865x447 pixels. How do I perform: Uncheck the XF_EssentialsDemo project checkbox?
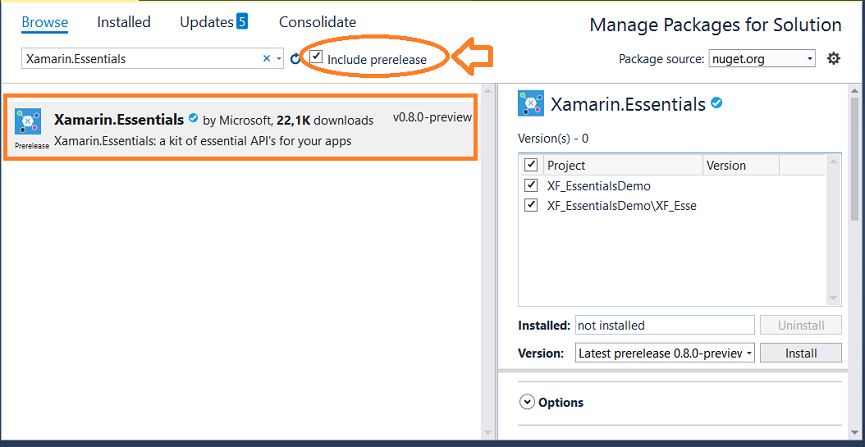[531, 185]
